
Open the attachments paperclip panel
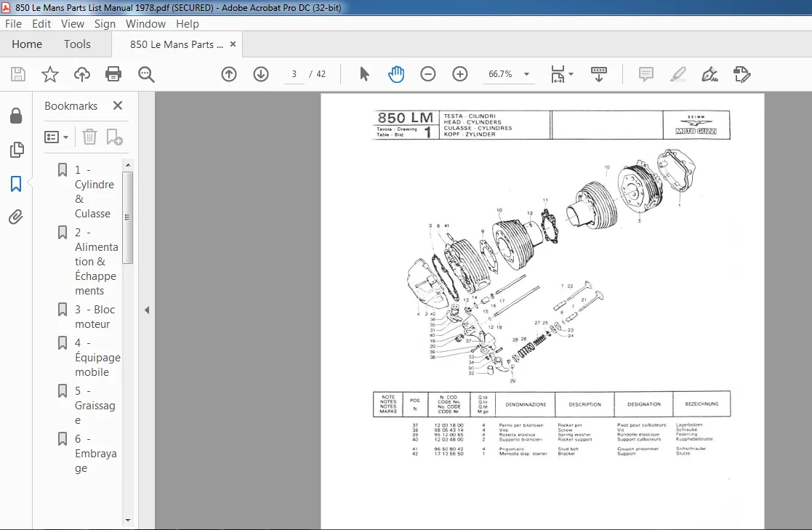[16, 217]
